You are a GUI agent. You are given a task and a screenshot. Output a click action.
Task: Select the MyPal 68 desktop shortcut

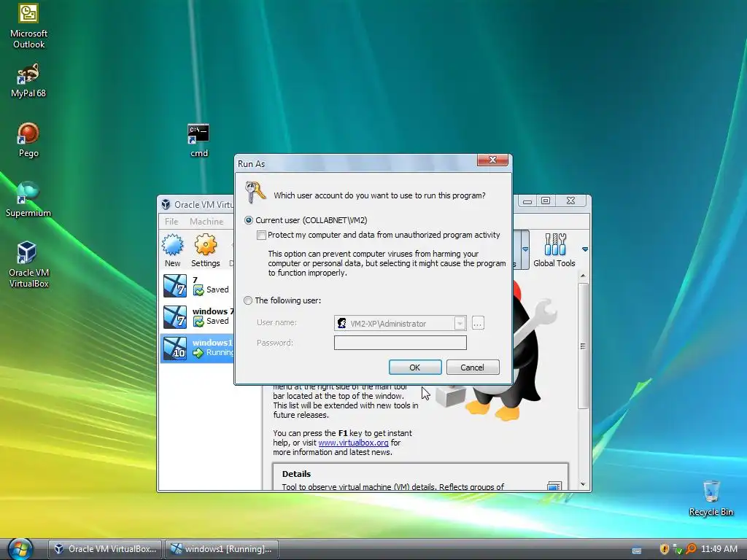point(28,80)
